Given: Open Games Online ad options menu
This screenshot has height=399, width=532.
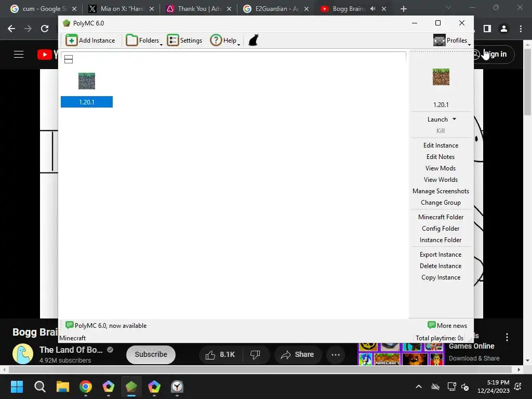Looking at the screenshot, I should tap(507, 337).
